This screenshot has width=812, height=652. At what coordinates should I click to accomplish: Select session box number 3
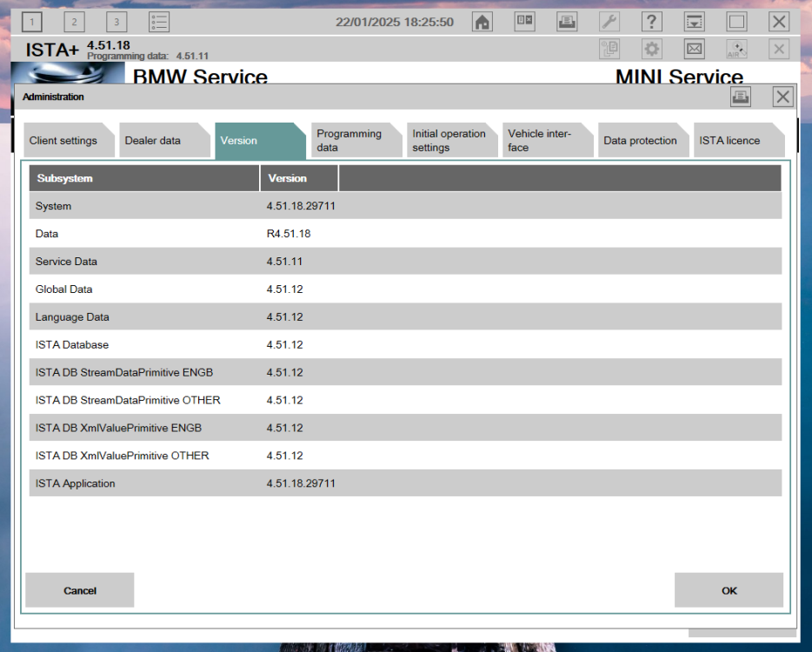[x=116, y=23]
